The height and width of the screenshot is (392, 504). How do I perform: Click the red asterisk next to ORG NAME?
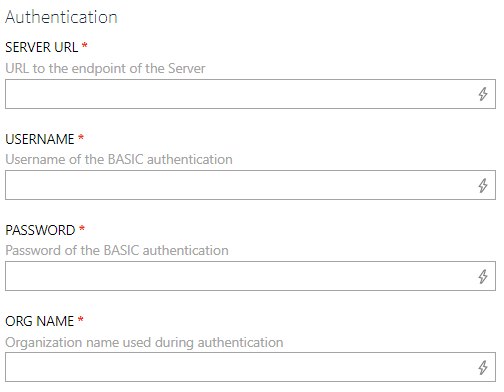[80, 319]
